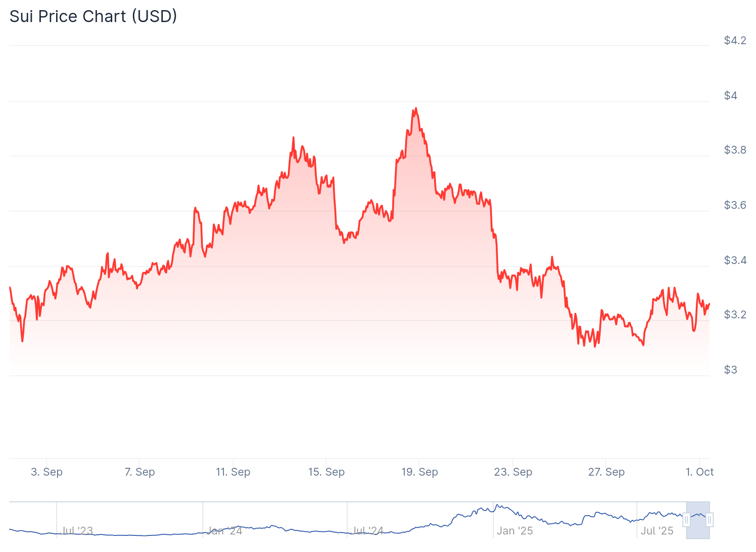Click the 23. Sep date label

tap(513, 472)
